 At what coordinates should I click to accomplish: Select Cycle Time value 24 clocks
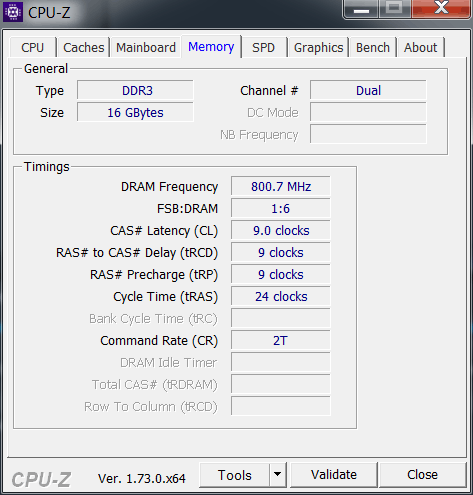pos(281,296)
